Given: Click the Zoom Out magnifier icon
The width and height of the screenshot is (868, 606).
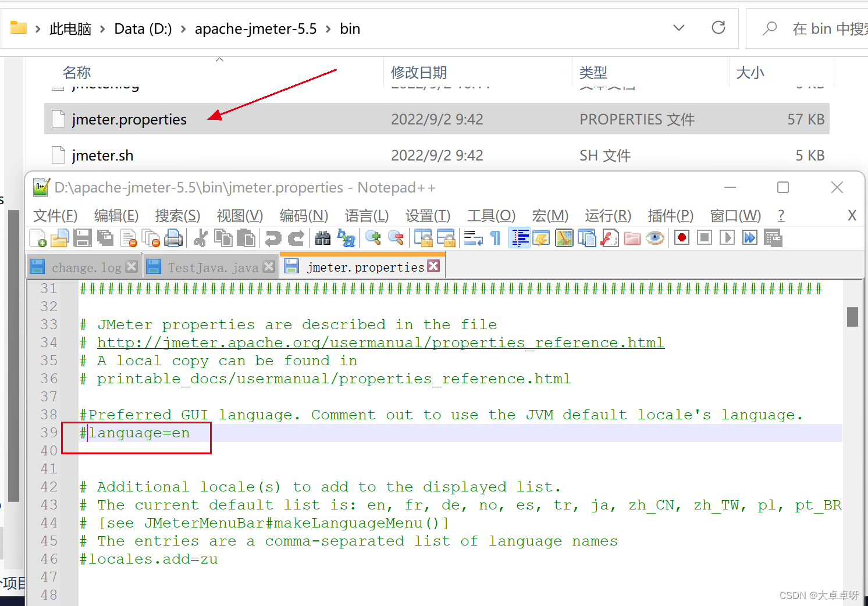Looking at the screenshot, I should pos(396,238).
